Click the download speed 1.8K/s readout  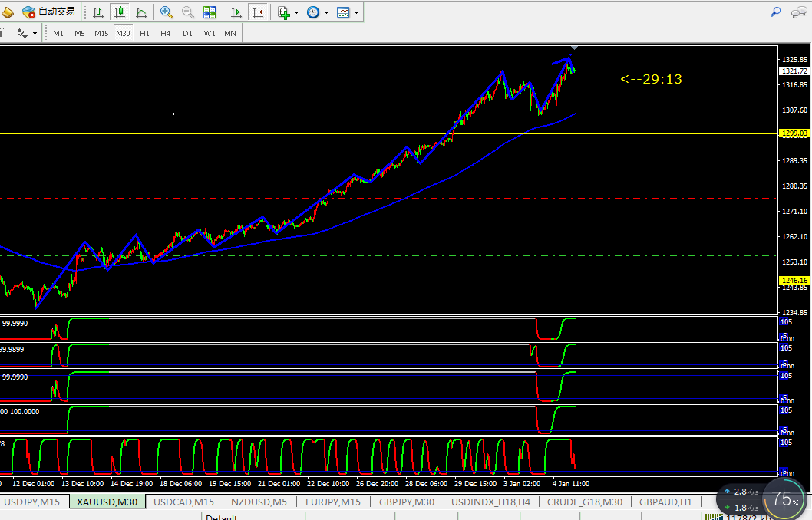(x=741, y=508)
